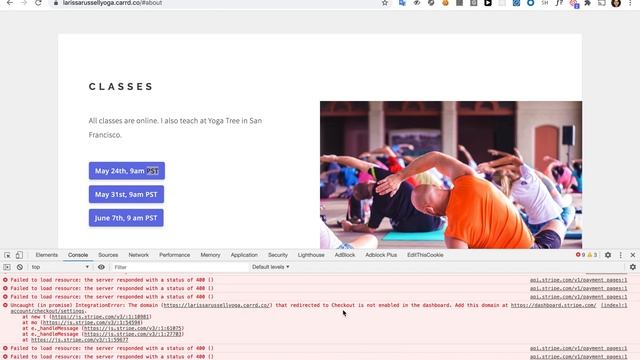Open the Security tab
Viewport: 640px width, 360px height.
click(278, 255)
